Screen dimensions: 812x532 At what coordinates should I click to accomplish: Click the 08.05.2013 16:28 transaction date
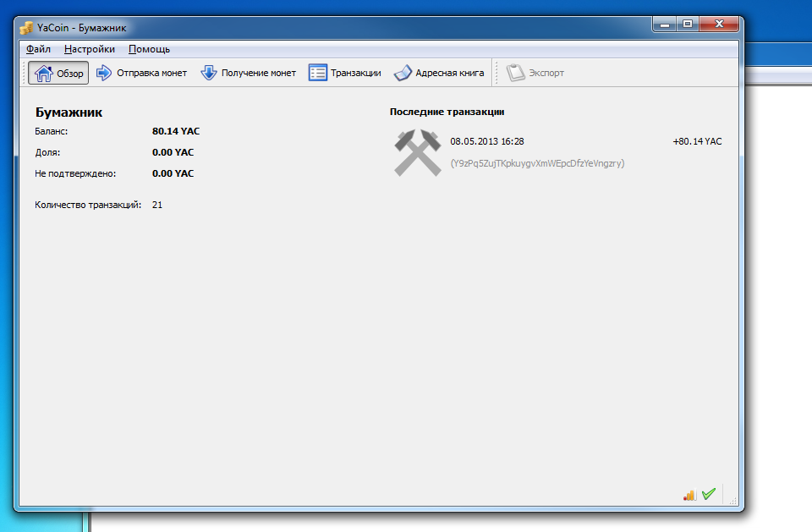click(487, 142)
